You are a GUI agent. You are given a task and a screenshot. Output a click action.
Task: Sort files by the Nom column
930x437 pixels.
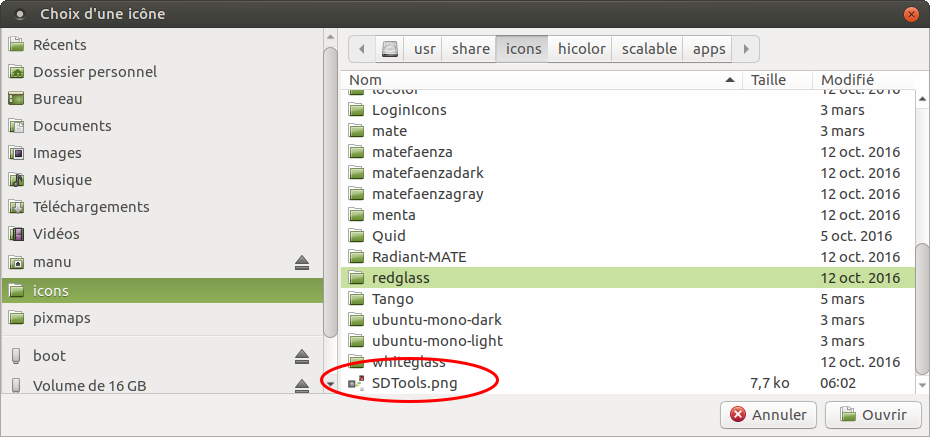(x=540, y=80)
